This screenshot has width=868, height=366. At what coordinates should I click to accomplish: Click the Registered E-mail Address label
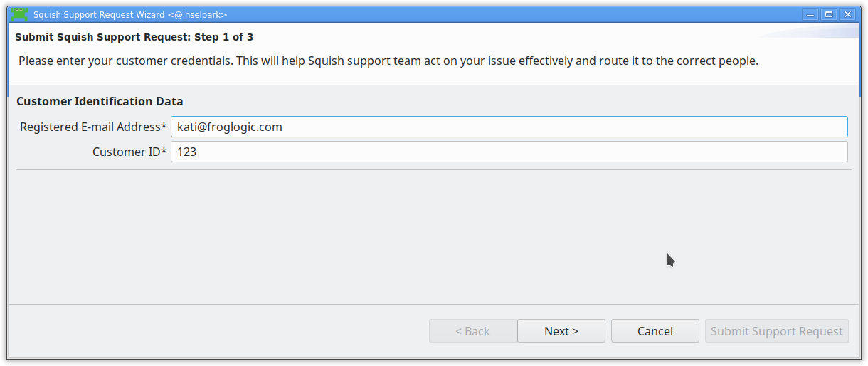coord(93,127)
